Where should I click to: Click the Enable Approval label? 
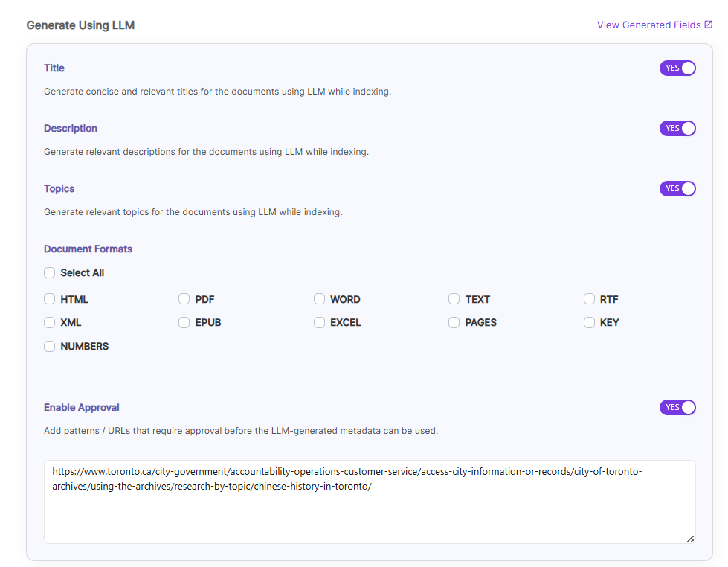pyautogui.click(x=82, y=408)
